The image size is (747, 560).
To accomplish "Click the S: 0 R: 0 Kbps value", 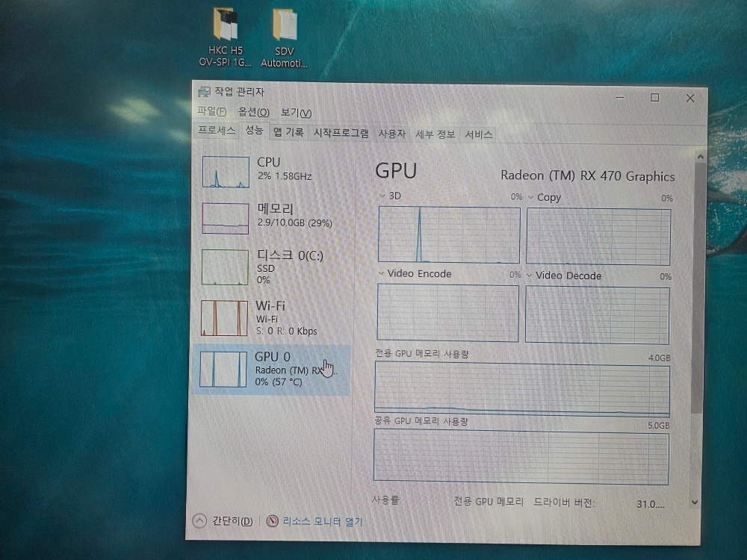I will coord(286,331).
